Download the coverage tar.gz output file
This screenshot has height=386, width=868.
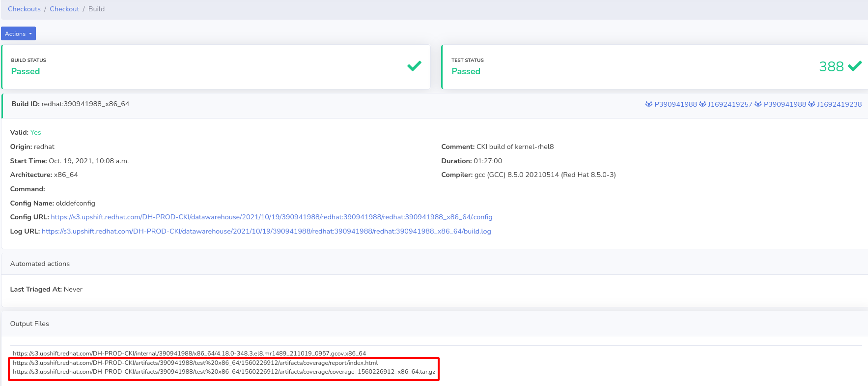[x=224, y=372]
